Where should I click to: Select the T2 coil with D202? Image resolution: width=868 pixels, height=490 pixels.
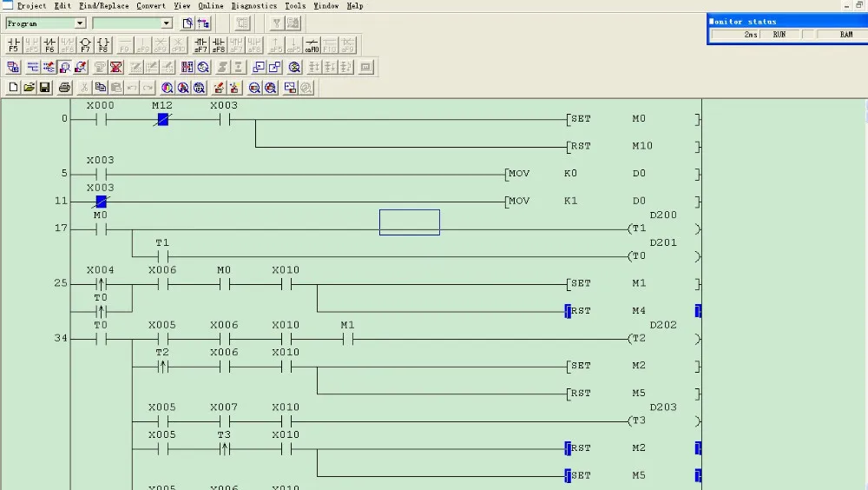[664, 339]
